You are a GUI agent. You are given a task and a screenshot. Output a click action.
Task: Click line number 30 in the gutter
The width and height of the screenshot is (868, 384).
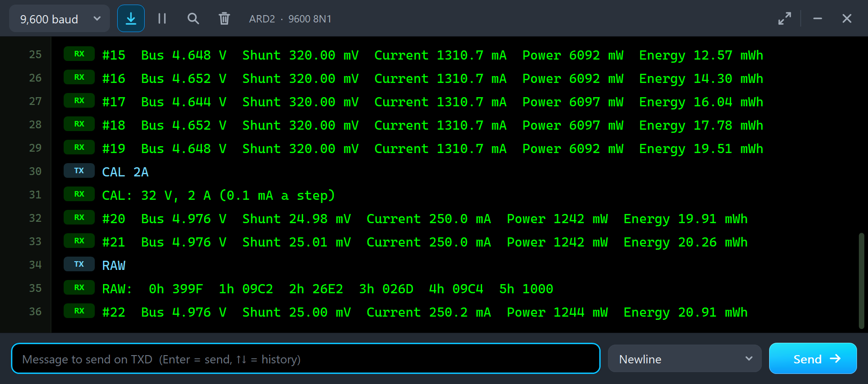[x=35, y=171]
